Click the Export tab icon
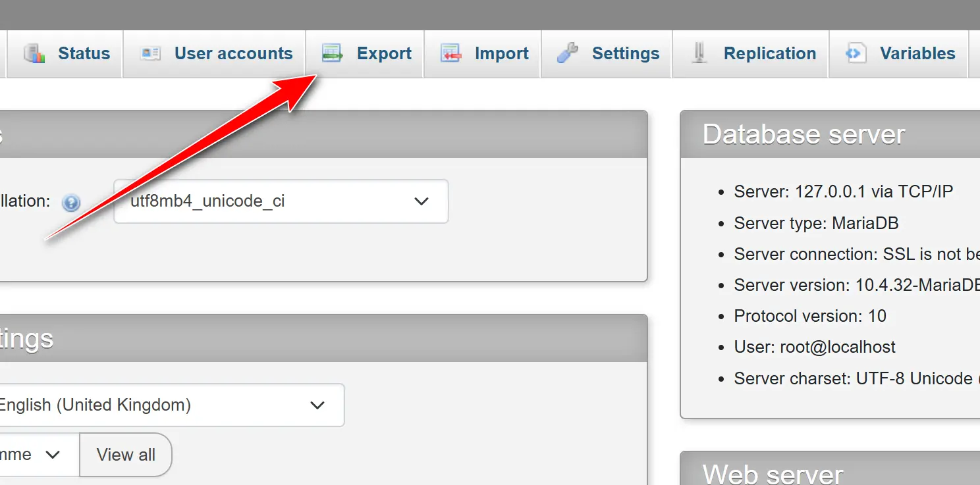 click(333, 53)
